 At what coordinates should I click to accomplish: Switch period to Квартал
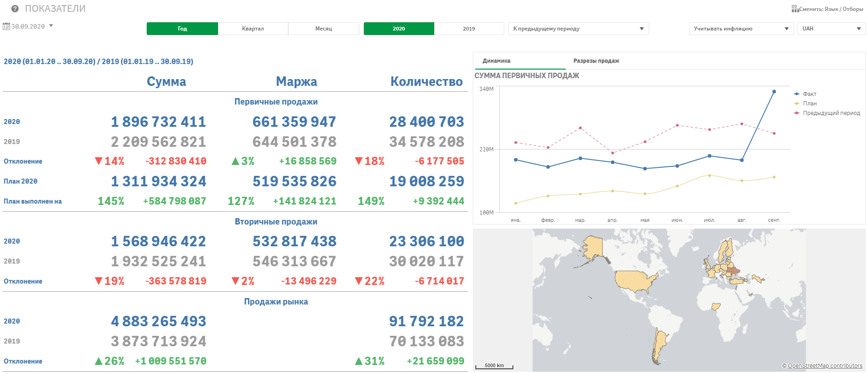tap(253, 29)
